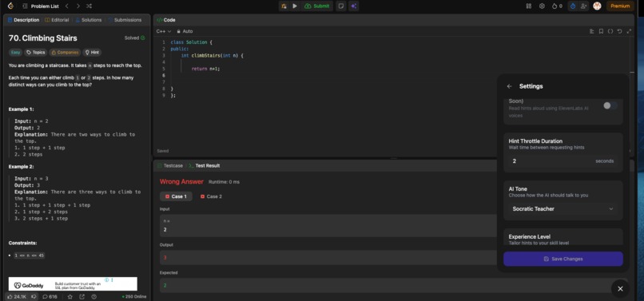This screenshot has height=301, width=644.
Task: Click the Easy difficulty tag
Action: 16,53
